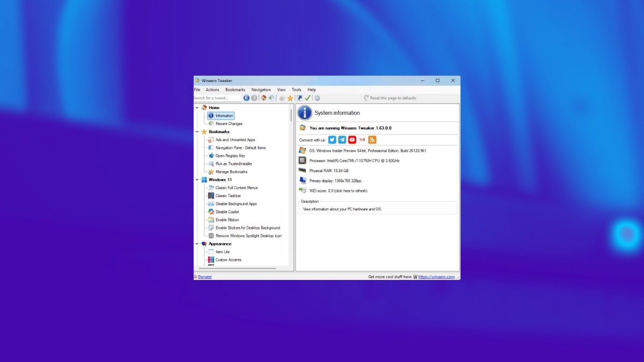Click the green checkmark toolbar icon
Viewport: 644px width, 362px height.
coord(308,98)
